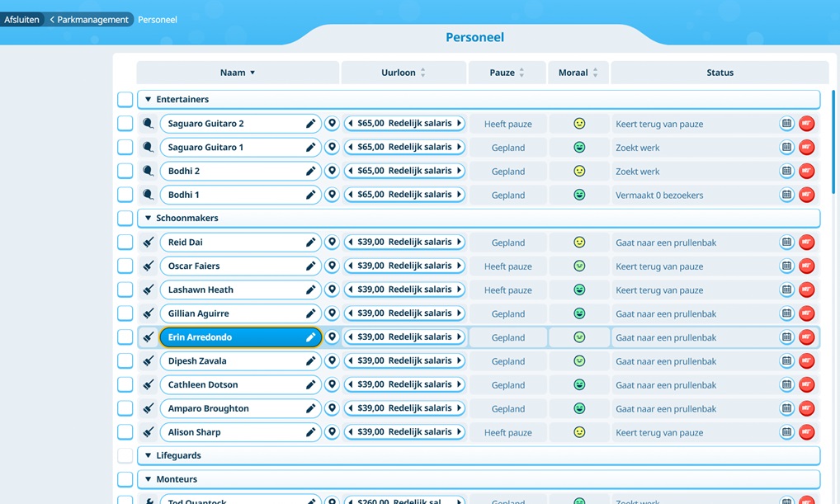Increase Saguaro Guitaro 2's wage with right arrow
840x504 pixels.
[x=459, y=123]
